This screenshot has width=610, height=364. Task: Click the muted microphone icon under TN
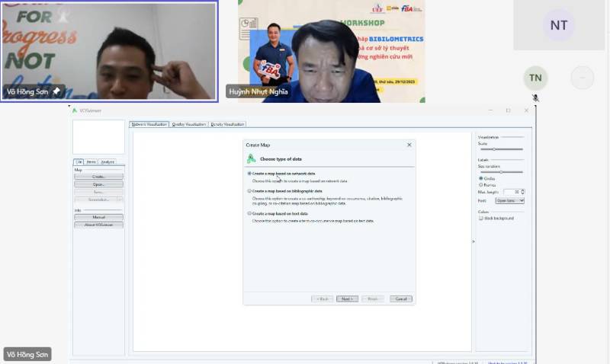point(536,98)
